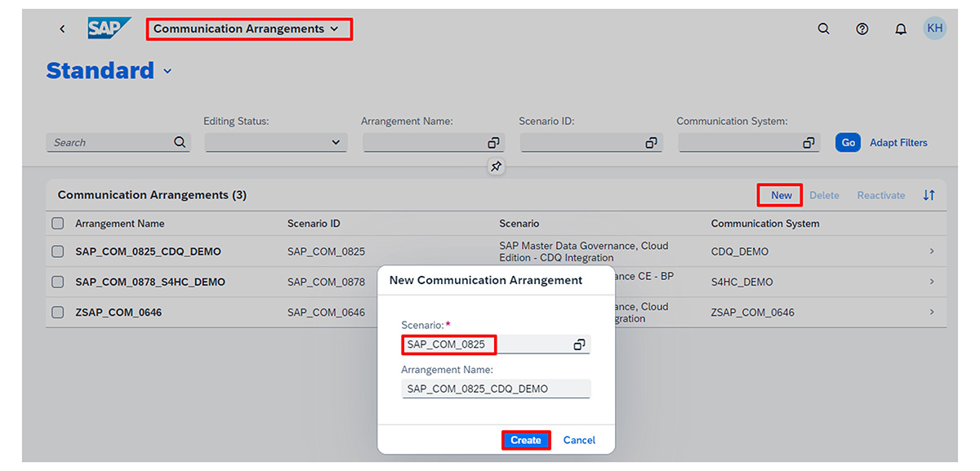
Task: Expand the Standard view variant dropdown
Action: pos(167,72)
